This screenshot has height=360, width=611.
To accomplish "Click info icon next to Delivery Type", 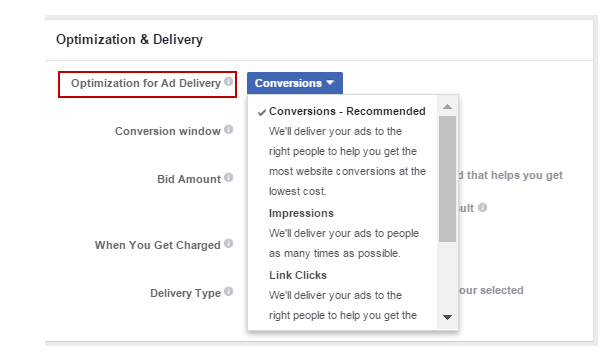I will [x=229, y=291].
